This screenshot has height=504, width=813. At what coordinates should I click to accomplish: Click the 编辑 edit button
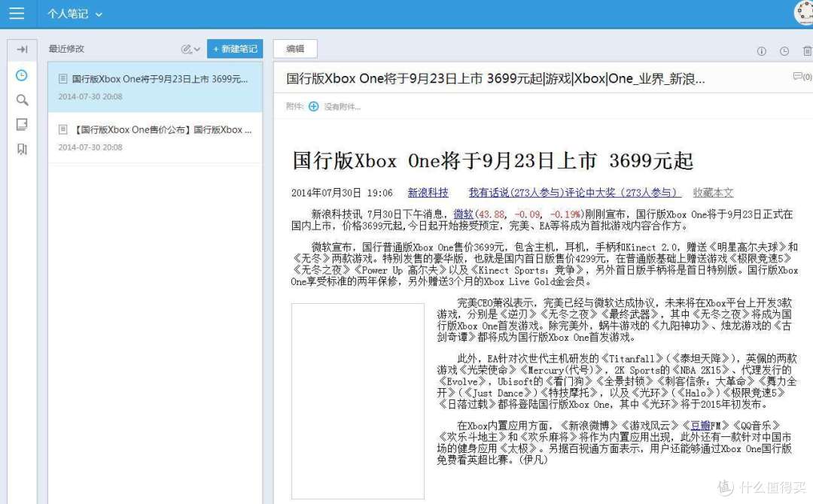point(295,49)
